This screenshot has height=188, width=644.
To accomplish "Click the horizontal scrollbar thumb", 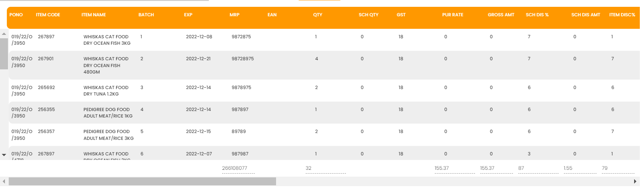I will pos(142,182).
